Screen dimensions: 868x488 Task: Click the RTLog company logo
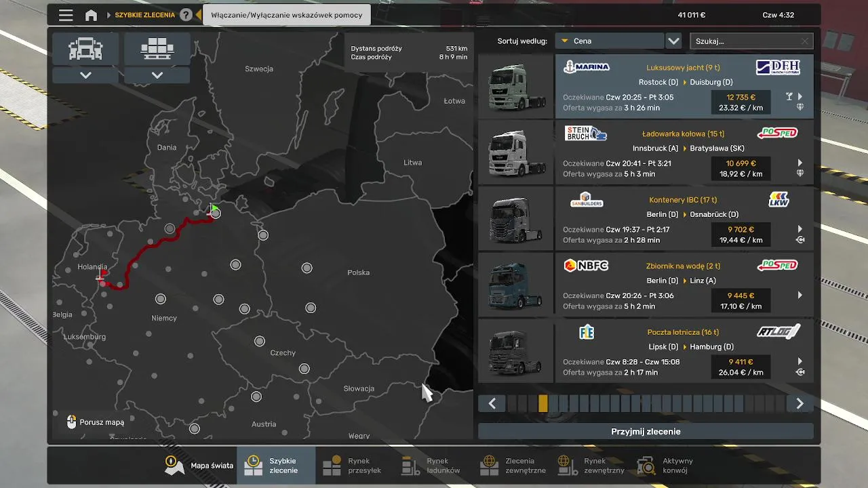point(778,332)
